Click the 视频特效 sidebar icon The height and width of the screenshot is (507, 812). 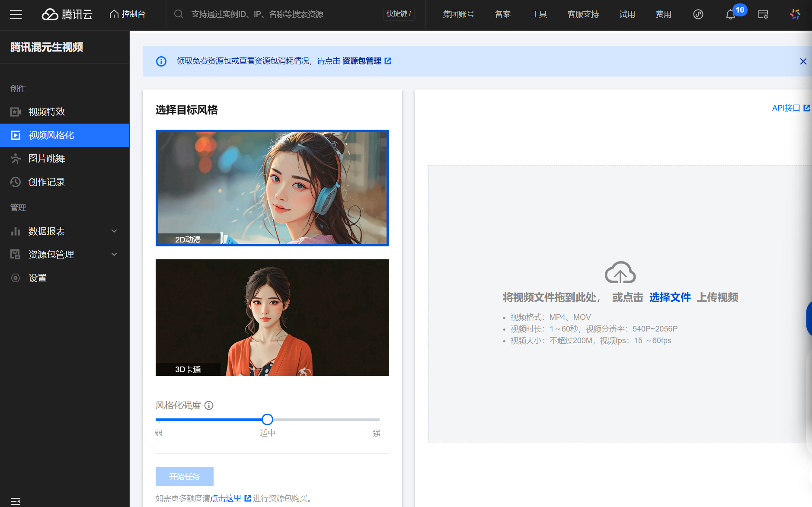[x=16, y=112]
